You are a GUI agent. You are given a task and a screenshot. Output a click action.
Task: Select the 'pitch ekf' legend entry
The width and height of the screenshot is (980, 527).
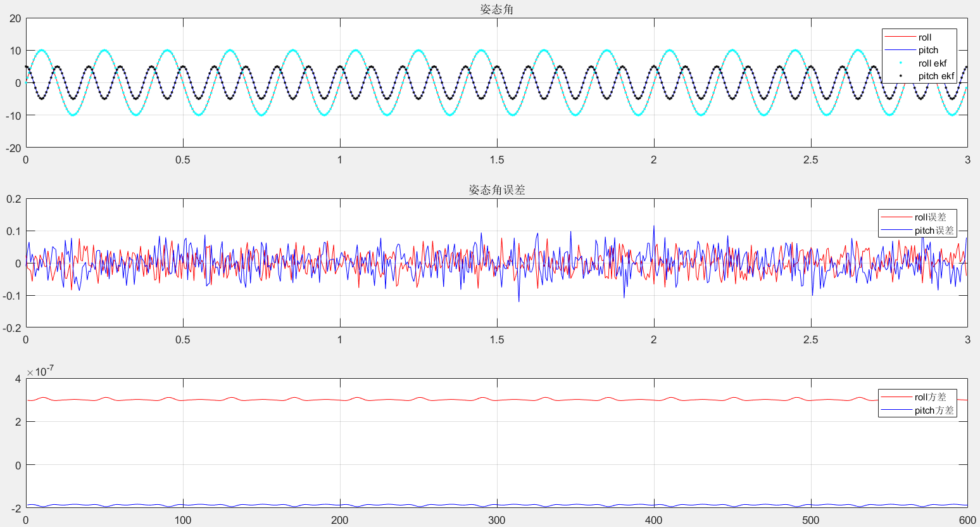point(919,76)
